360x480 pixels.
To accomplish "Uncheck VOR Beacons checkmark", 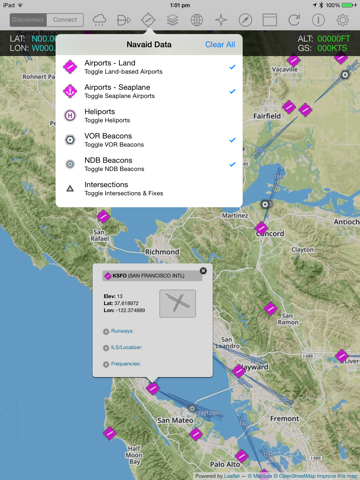I will coord(232,140).
